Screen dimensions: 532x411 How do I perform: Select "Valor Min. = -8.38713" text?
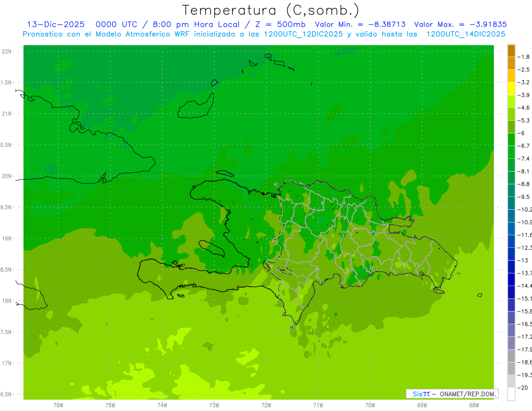point(360,25)
